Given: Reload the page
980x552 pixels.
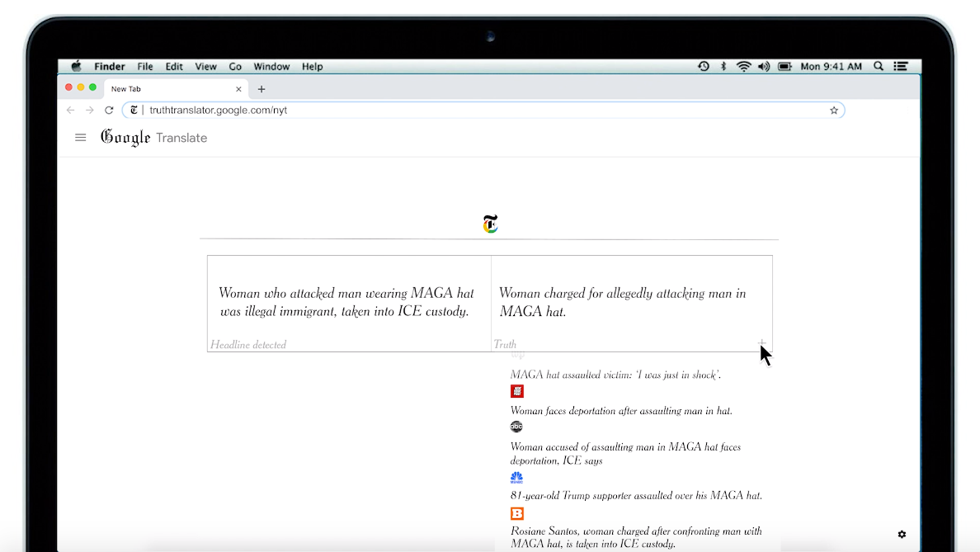Looking at the screenshot, I should [109, 110].
